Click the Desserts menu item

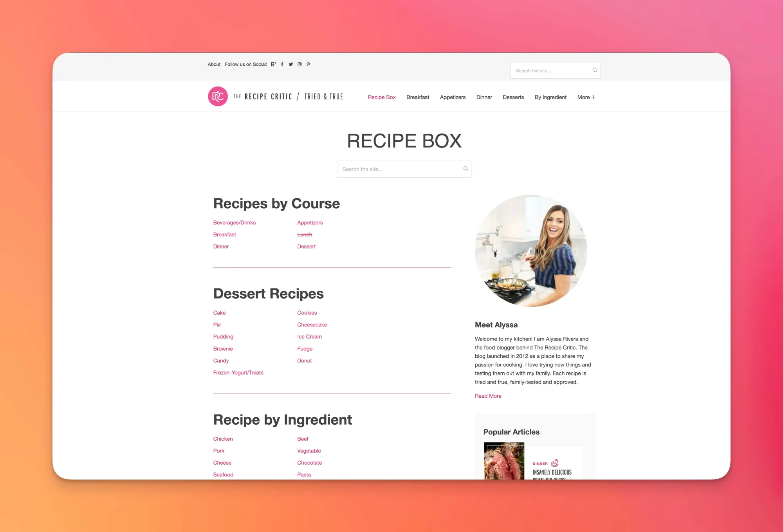513,97
